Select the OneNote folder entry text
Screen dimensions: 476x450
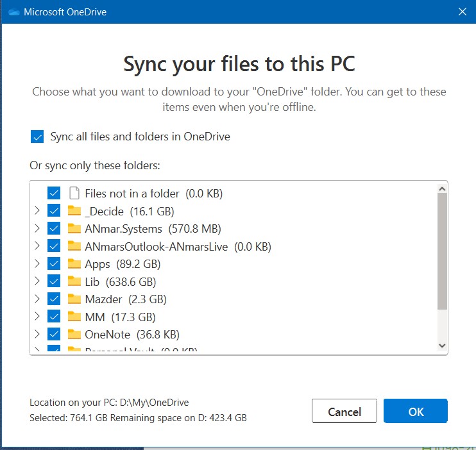click(107, 335)
